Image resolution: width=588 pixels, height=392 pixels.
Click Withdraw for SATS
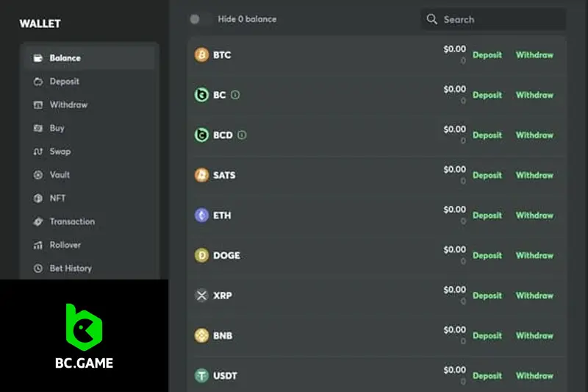click(x=534, y=176)
